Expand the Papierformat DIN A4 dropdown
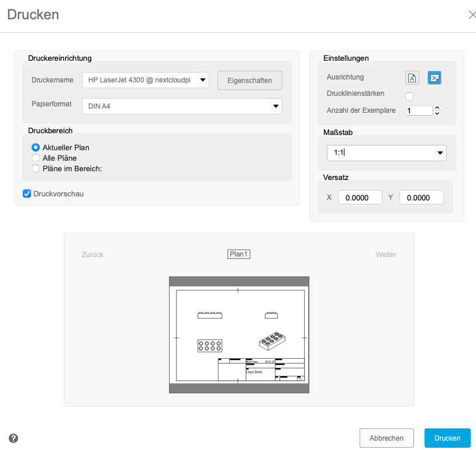The width and height of the screenshot is (476, 450). coord(181,106)
